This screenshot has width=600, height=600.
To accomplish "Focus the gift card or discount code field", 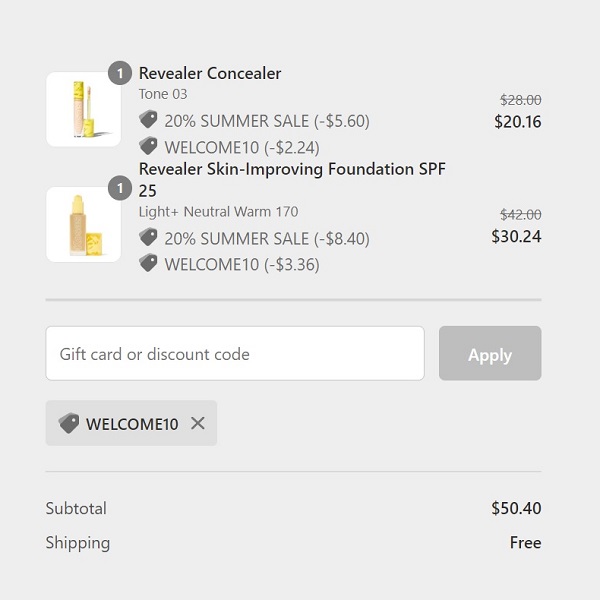I will pyautogui.click(x=235, y=353).
